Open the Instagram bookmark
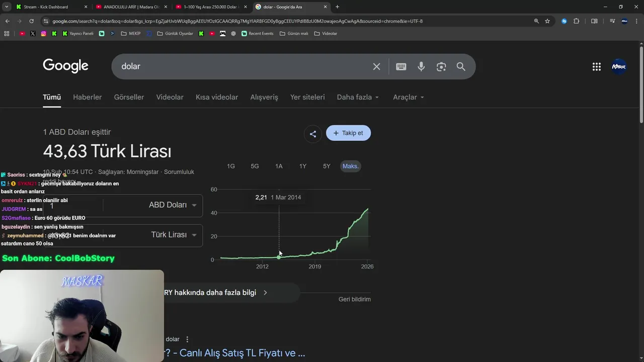The image size is (644, 362). pyautogui.click(x=44, y=34)
